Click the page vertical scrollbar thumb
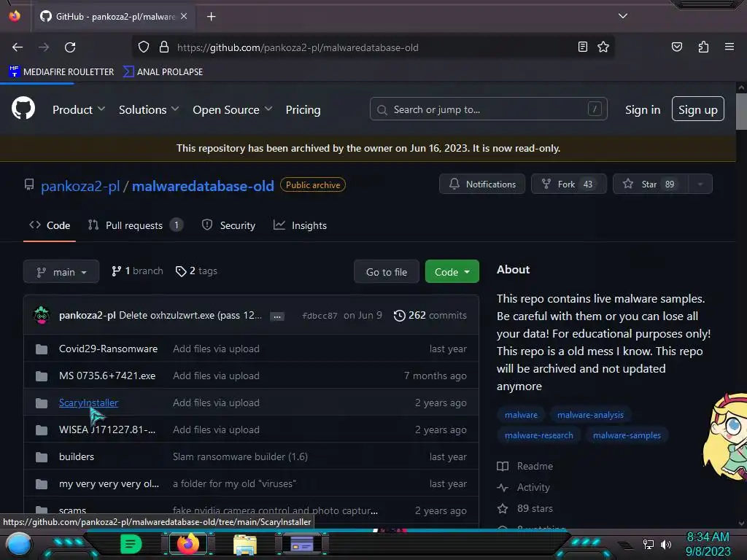This screenshot has height=560, width=747. 741,112
